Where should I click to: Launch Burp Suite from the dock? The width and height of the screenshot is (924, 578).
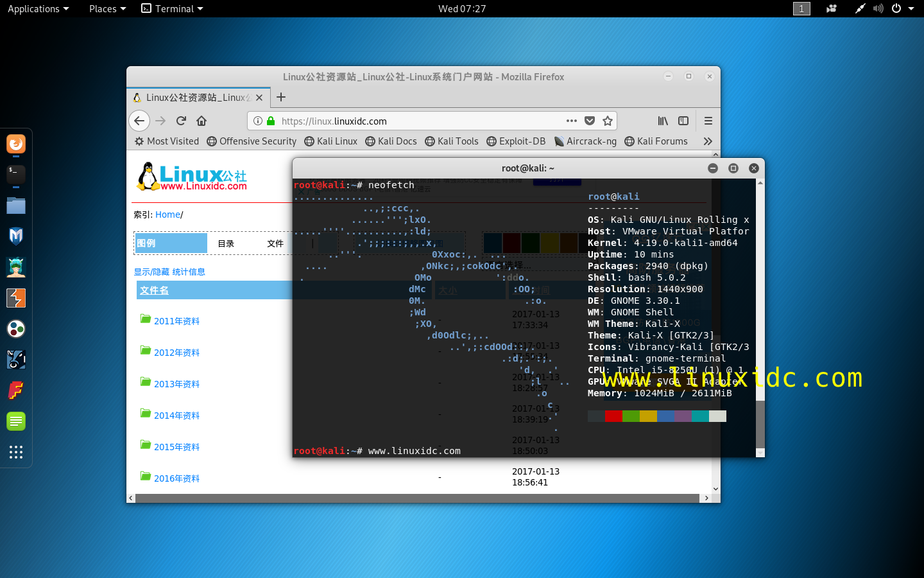(16, 298)
